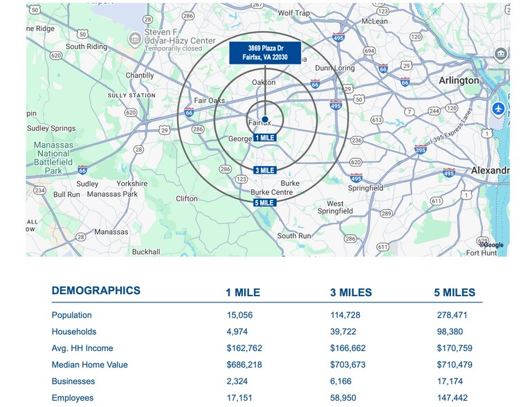The width and height of the screenshot is (532, 407).
Task: Click the airport icon near Arlington
Action: pos(498,109)
